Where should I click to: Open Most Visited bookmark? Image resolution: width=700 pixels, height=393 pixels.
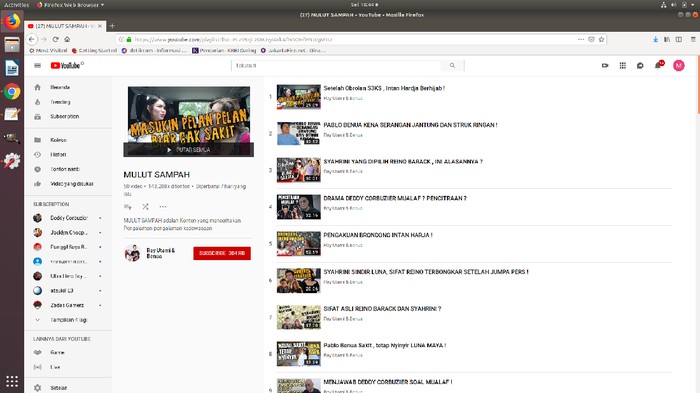[x=48, y=50]
